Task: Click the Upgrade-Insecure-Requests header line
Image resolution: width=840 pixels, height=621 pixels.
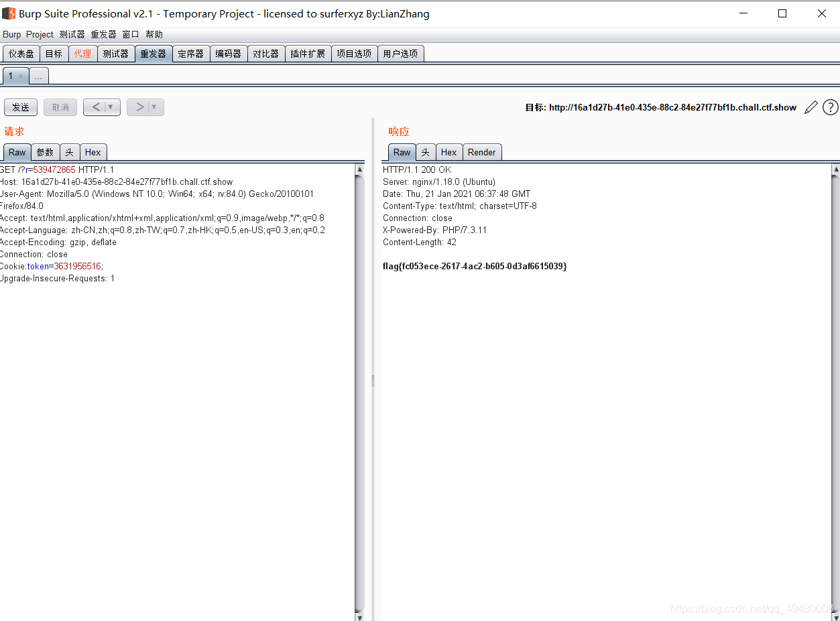Action: tap(57, 278)
